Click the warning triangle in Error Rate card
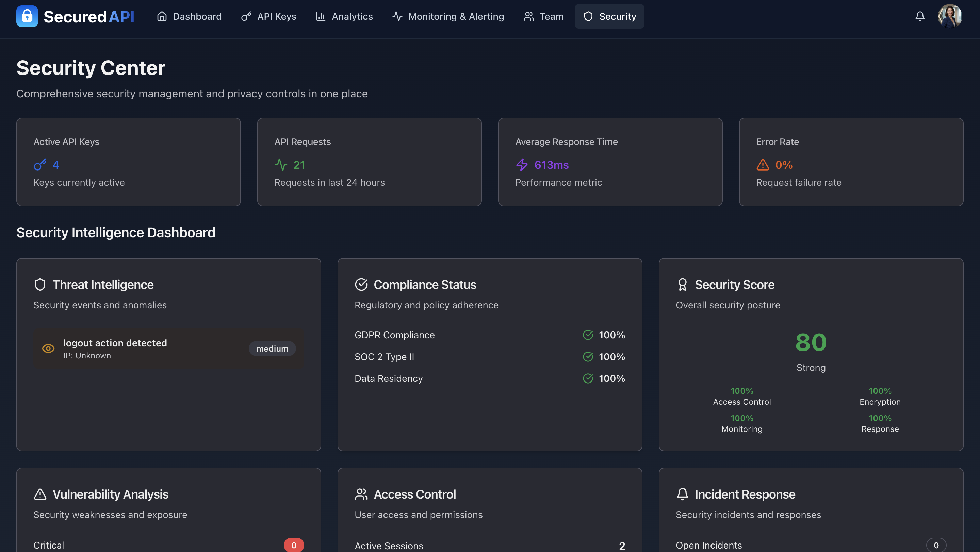This screenshot has height=552, width=980. (x=762, y=165)
